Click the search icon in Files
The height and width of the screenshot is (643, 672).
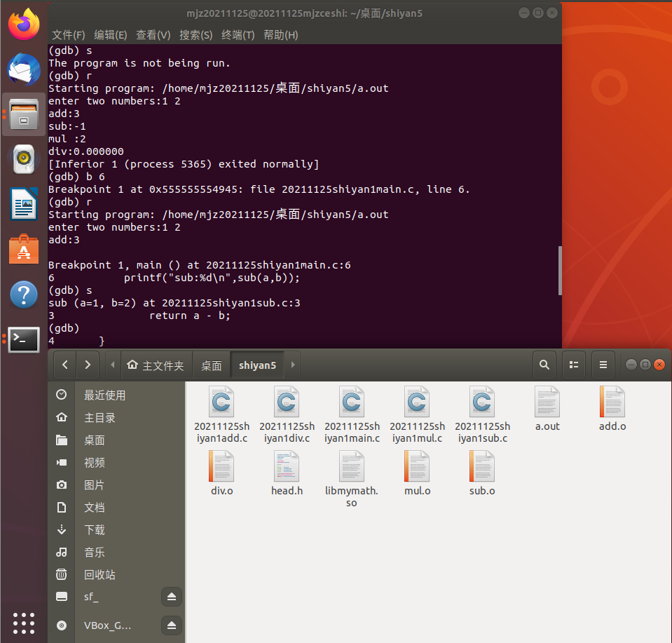[544, 365]
